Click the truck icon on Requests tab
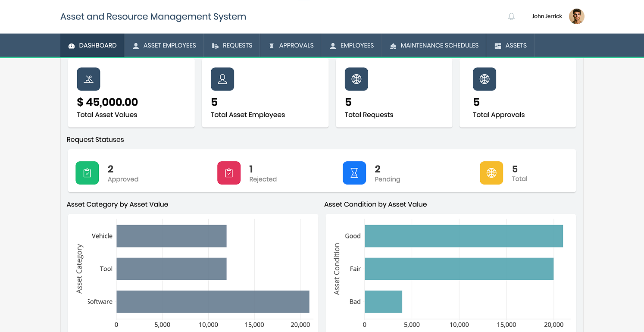This screenshot has height=332, width=644. pyautogui.click(x=216, y=45)
